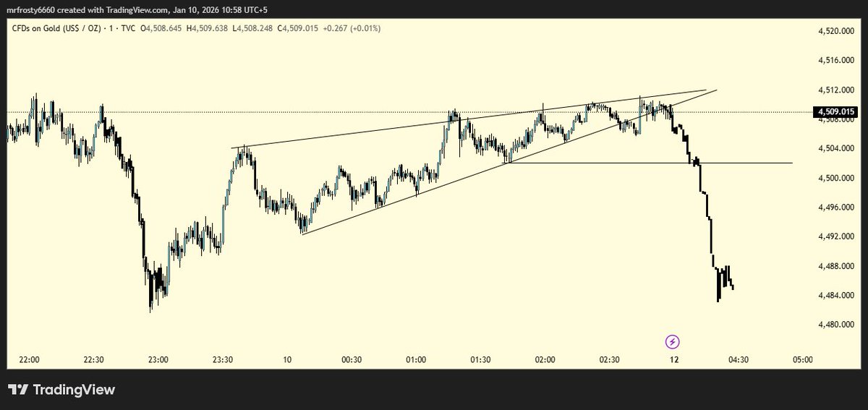Click the 05:00 time axis label
The width and height of the screenshot is (868, 410).
(x=802, y=360)
